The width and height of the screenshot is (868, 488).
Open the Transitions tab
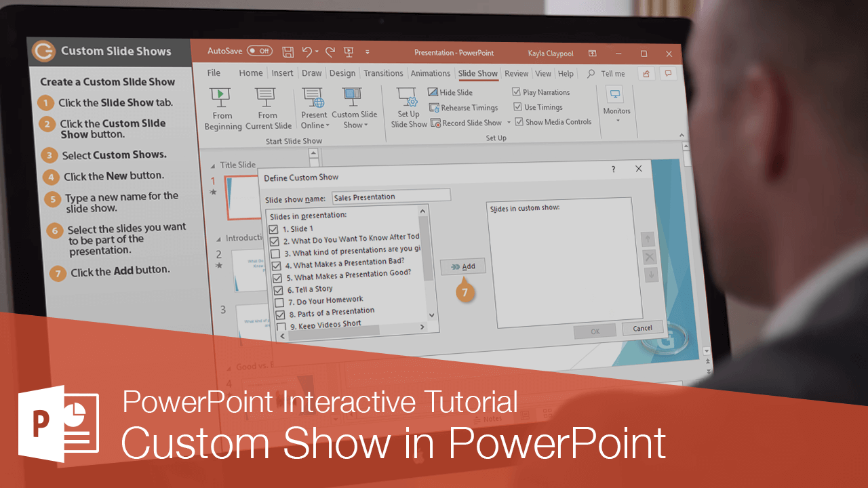383,73
